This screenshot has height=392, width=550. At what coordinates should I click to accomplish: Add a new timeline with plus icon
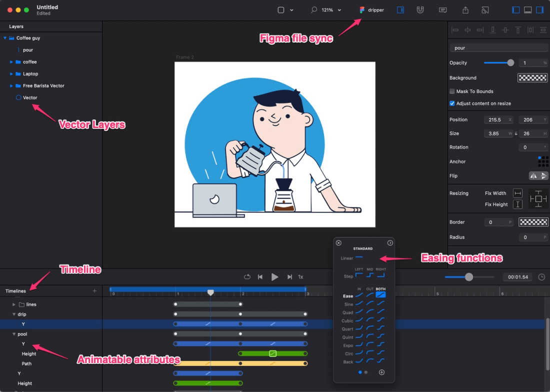pos(94,291)
